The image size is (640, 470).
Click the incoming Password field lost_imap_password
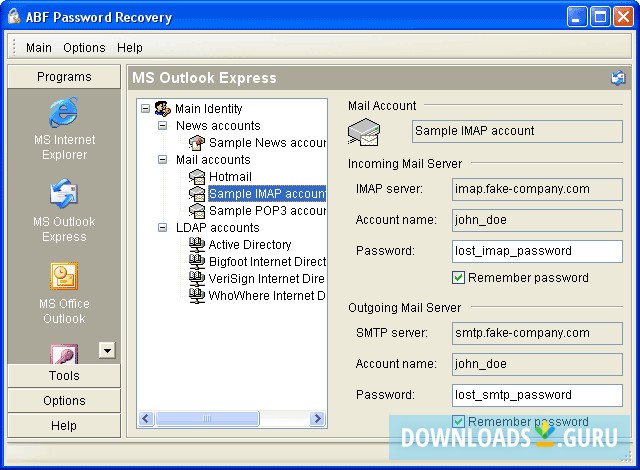tap(537, 251)
